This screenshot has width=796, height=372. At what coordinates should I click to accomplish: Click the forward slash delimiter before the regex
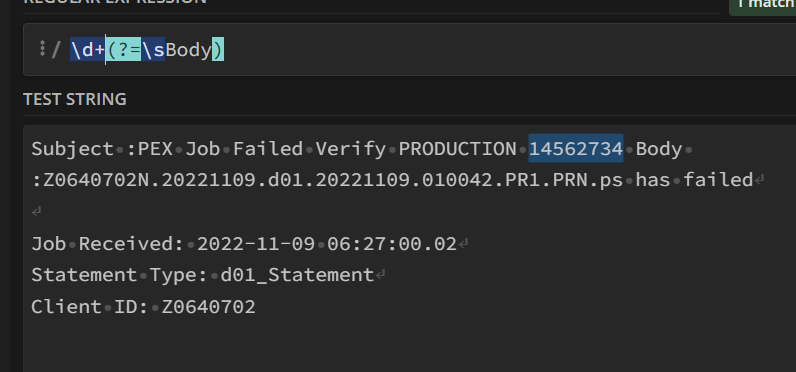coord(56,50)
